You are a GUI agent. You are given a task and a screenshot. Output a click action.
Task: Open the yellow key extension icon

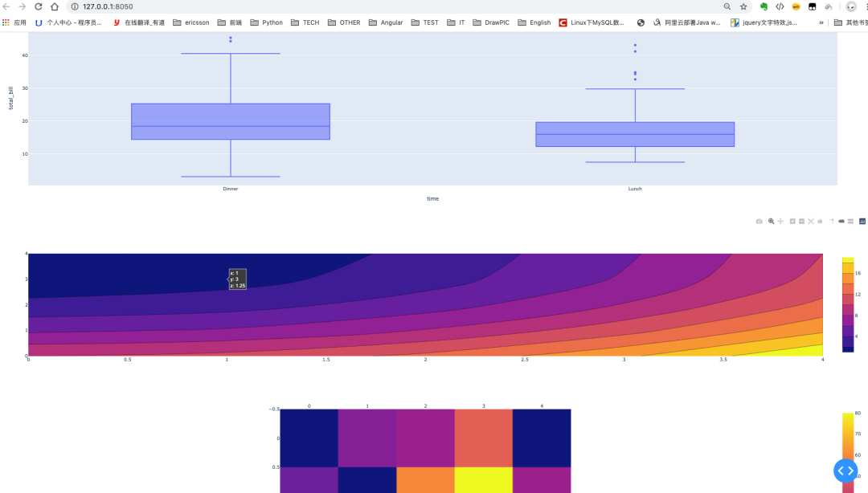796,6
